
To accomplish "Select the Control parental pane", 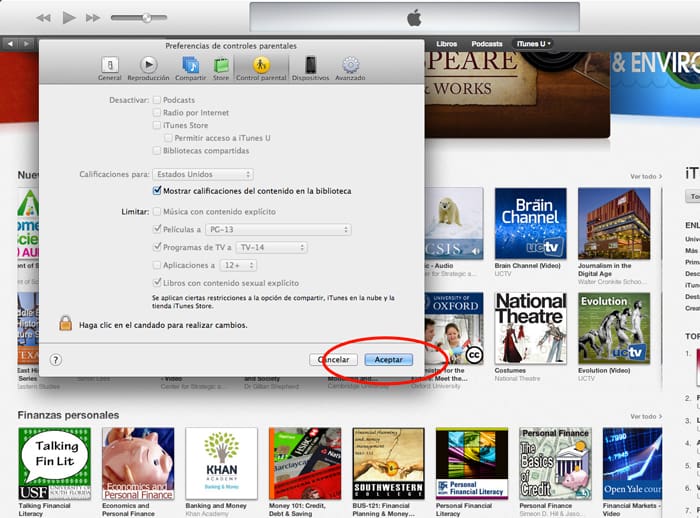I will pyautogui.click(x=261, y=68).
